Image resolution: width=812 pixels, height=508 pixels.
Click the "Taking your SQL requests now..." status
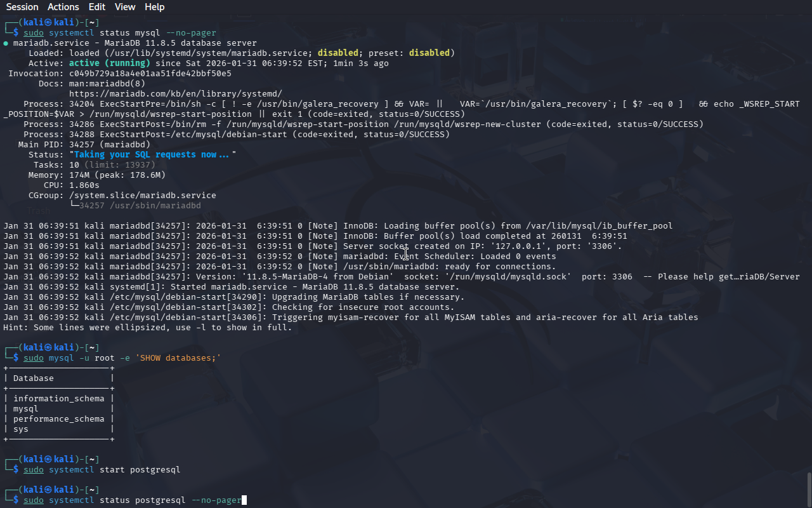tap(152, 154)
